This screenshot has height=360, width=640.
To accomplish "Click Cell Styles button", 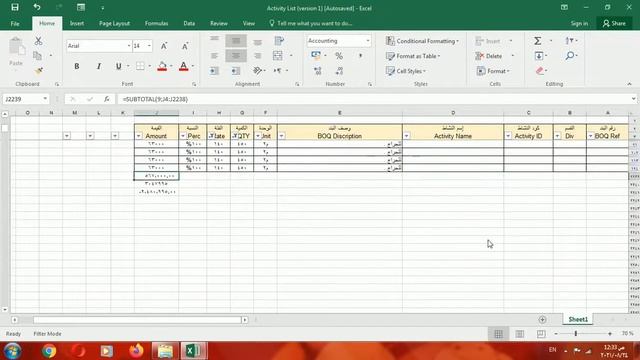I will pyautogui.click(x=406, y=71).
